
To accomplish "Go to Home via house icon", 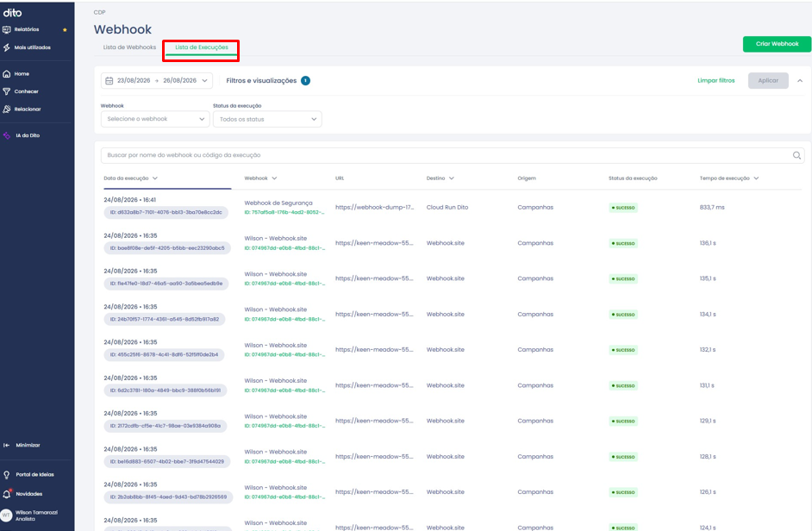I will [7, 74].
